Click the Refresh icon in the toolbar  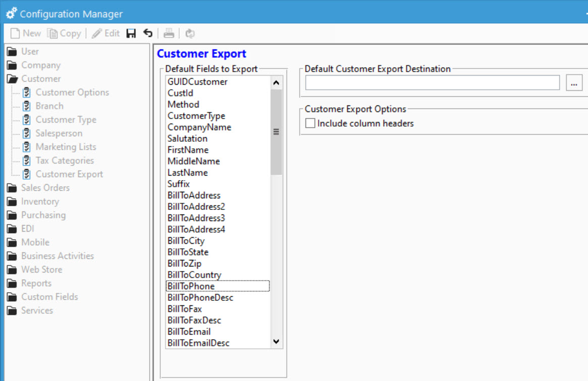coord(188,33)
